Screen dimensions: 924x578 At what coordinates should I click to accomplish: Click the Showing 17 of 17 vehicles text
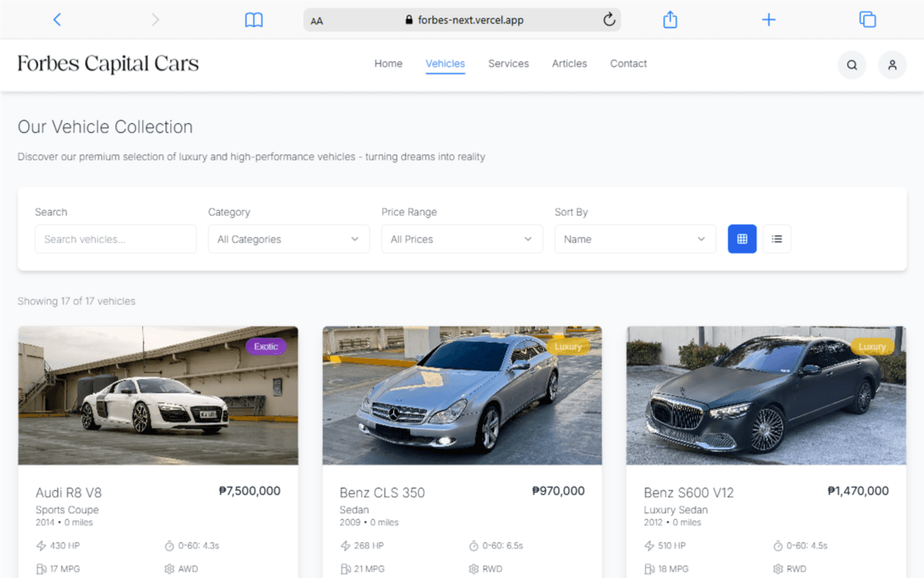pos(77,301)
